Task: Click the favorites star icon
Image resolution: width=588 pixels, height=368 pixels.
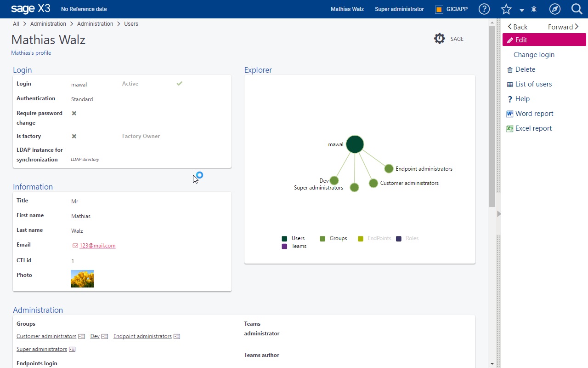Action: coord(506,9)
